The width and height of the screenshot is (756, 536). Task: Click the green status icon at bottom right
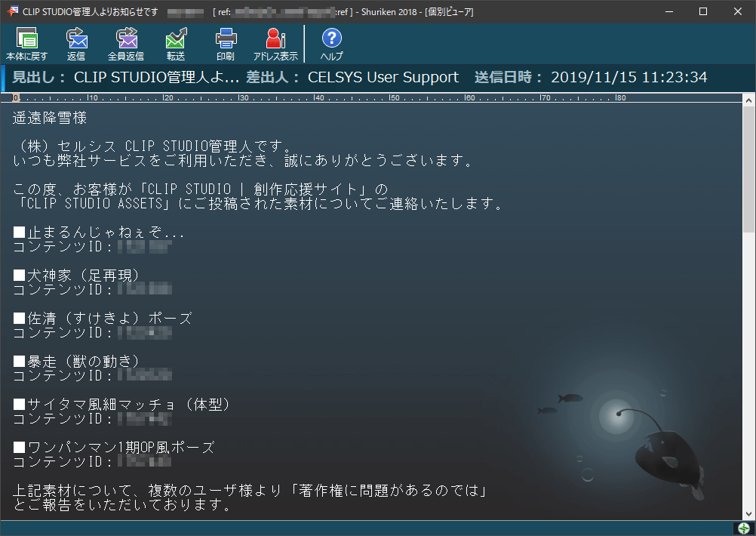743,528
